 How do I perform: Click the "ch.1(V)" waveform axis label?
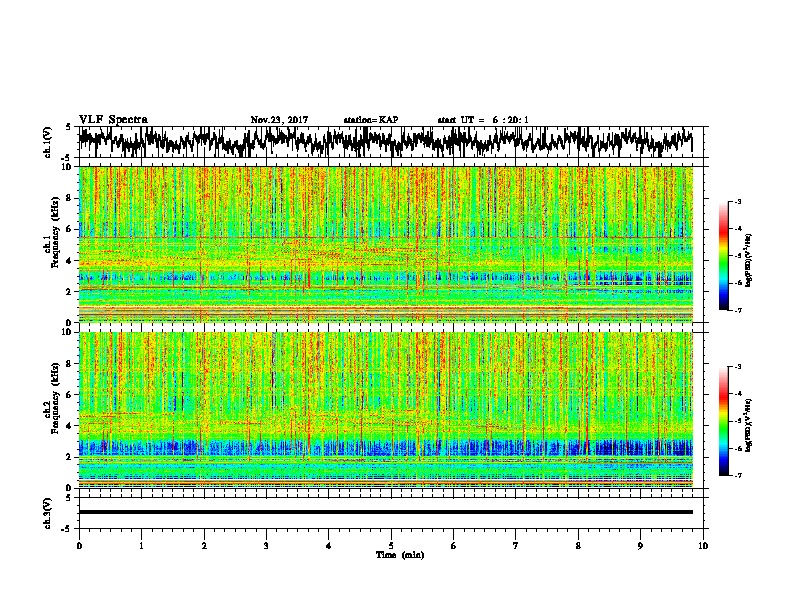48,142
